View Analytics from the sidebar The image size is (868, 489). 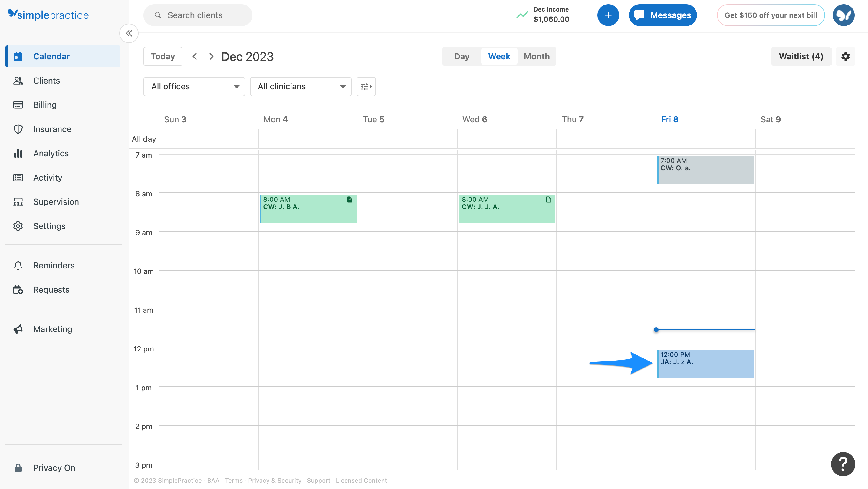pos(51,153)
